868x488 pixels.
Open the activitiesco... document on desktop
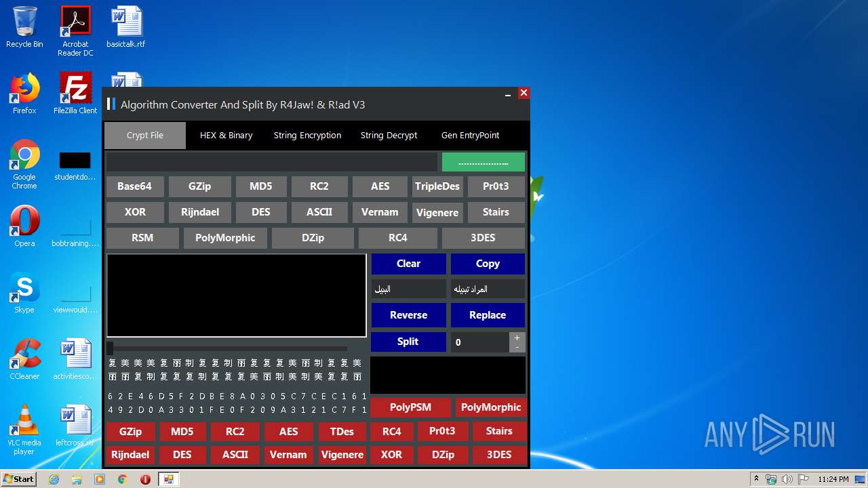(75, 359)
